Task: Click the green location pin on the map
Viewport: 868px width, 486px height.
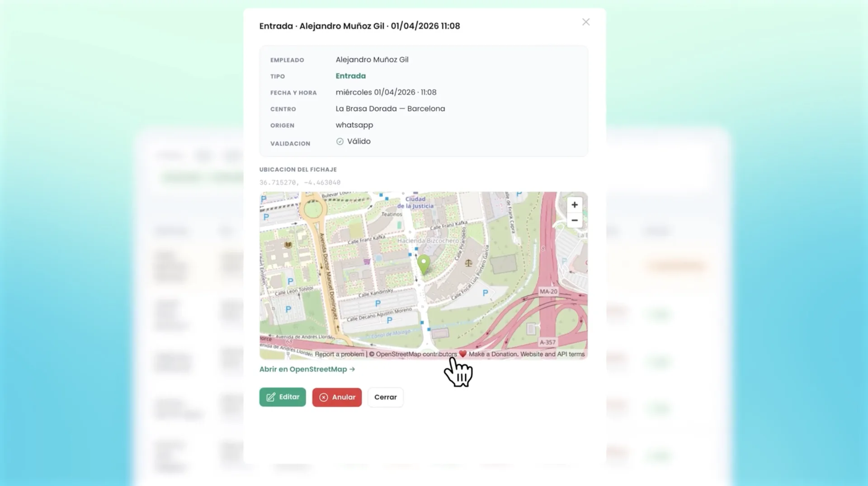Action: [x=424, y=264]
